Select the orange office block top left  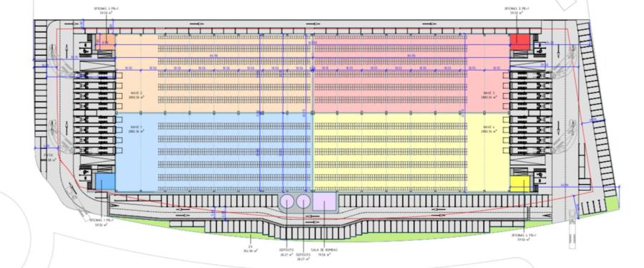(105, 42)
